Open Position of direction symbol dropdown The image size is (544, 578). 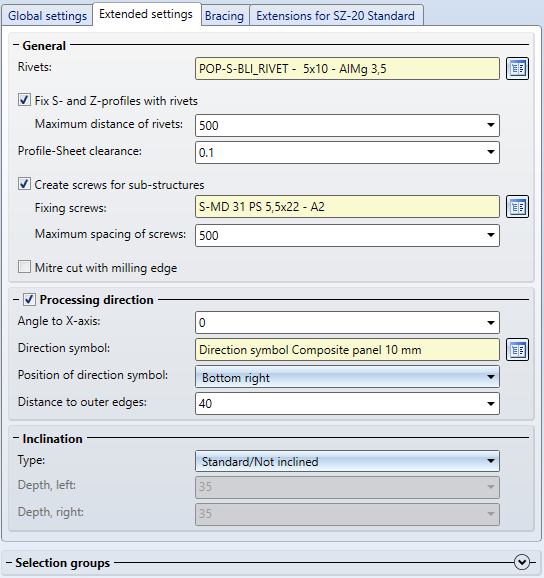pos(347,377)
